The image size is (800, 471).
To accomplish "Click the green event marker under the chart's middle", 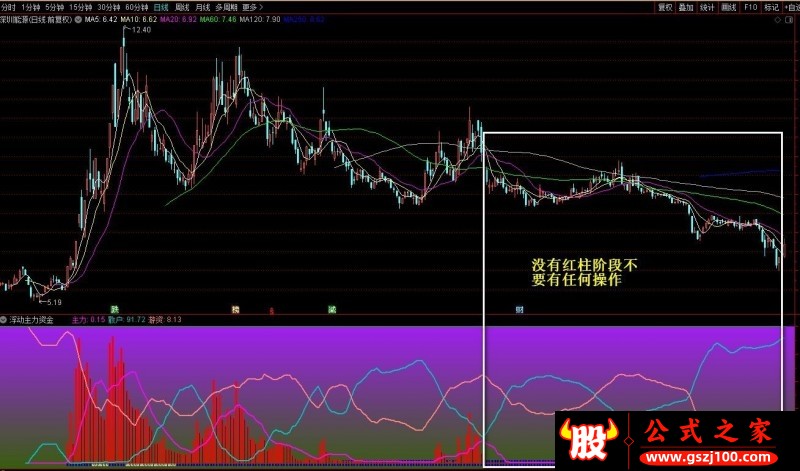I will point(332,309).
